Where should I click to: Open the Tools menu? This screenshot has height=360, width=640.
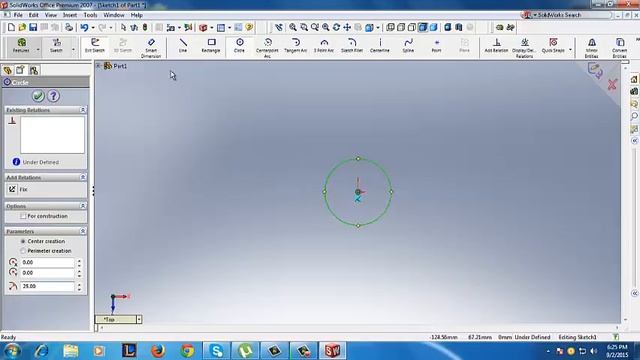click(x=90, y=15)
